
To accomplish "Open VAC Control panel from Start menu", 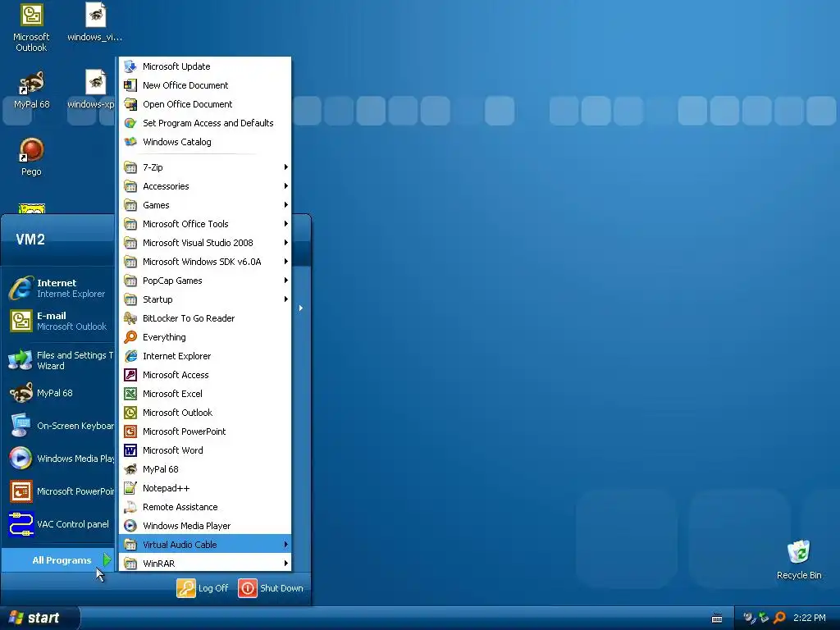I will coord(59,524).
